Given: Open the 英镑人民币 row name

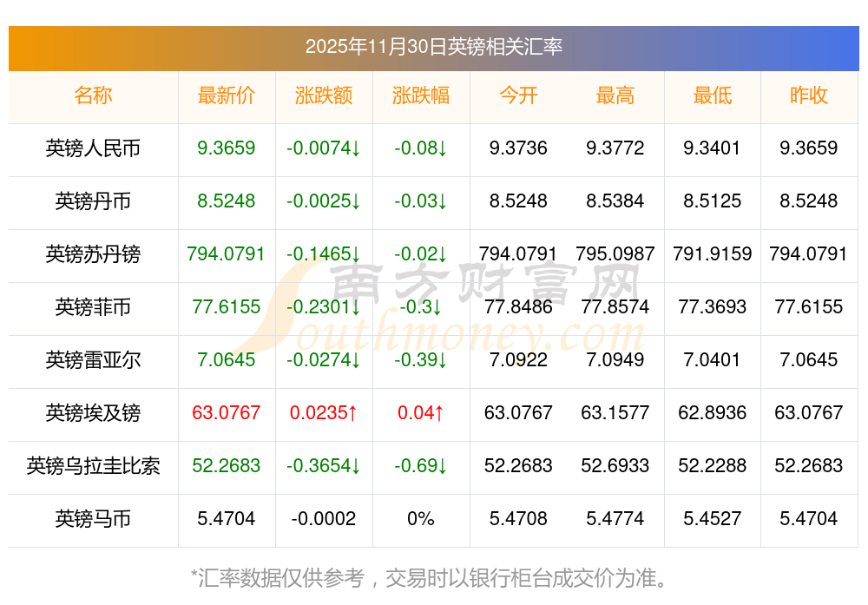Looking at the screenshot, I should [93, 148].
